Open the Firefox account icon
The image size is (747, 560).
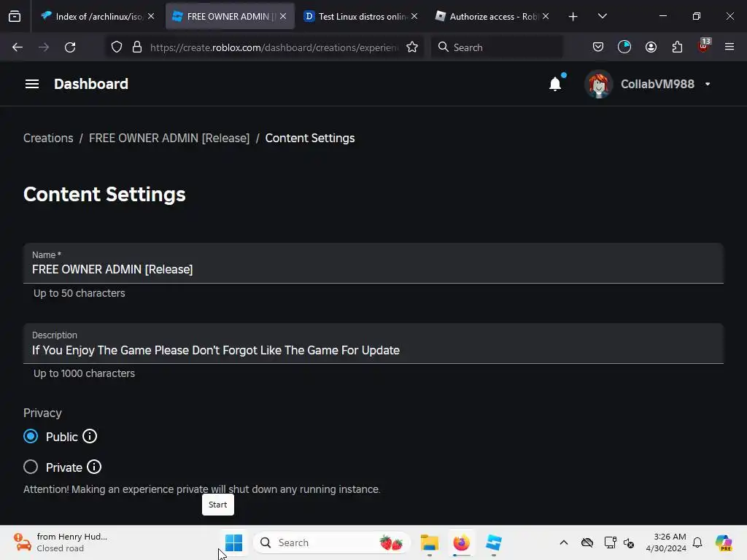651,47
